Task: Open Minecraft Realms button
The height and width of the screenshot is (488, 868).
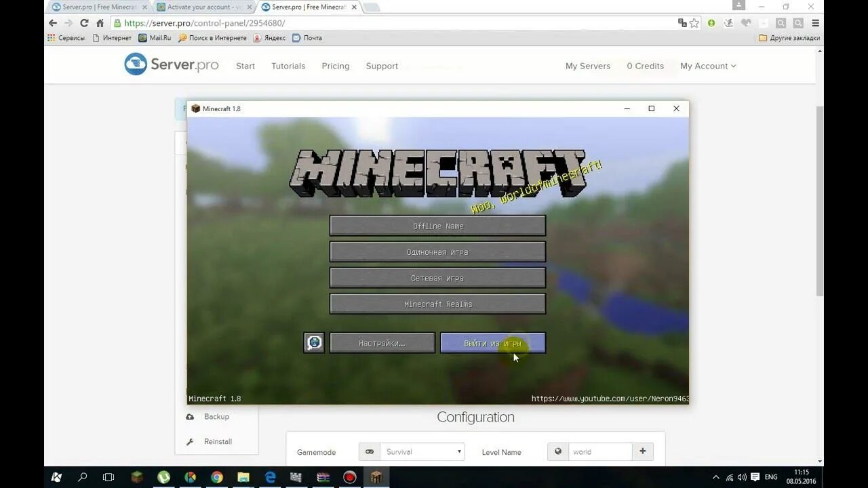Action: 437,304
